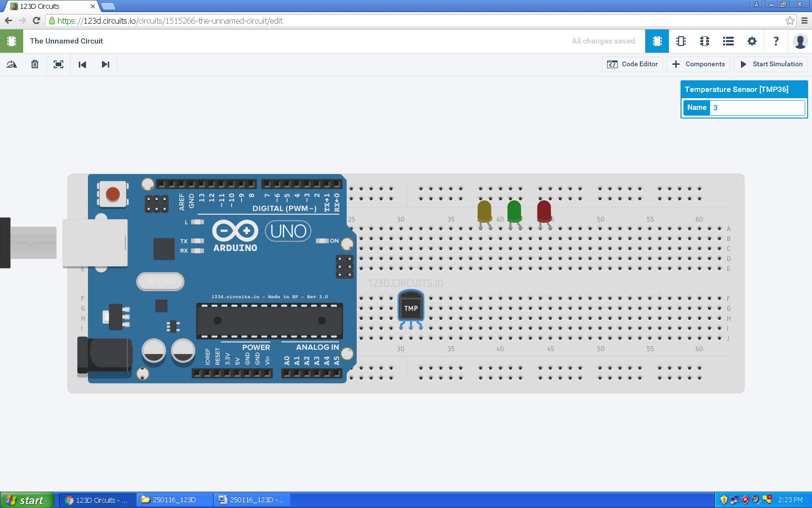Reload the browser page
This screenshot has width=812, height=508.
tap(36, 20)
